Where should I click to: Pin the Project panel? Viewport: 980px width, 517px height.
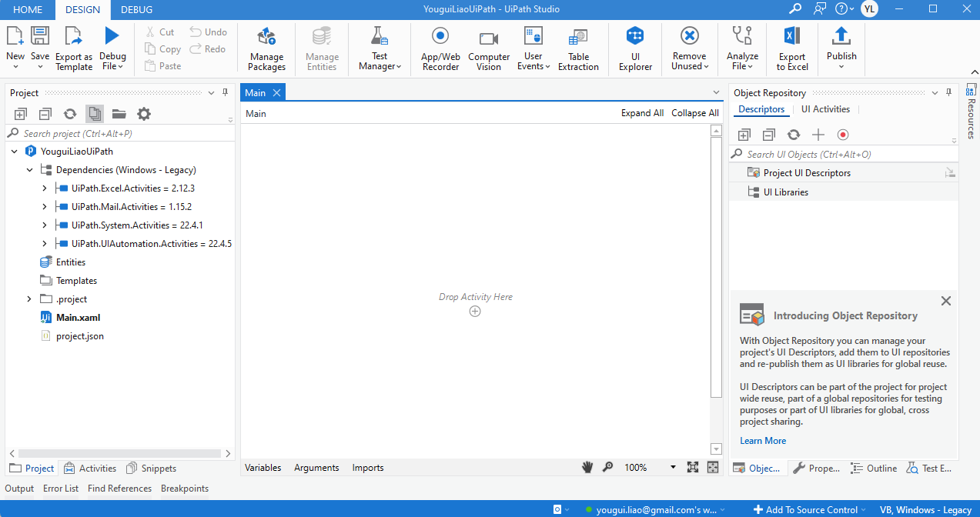(223, 92)
